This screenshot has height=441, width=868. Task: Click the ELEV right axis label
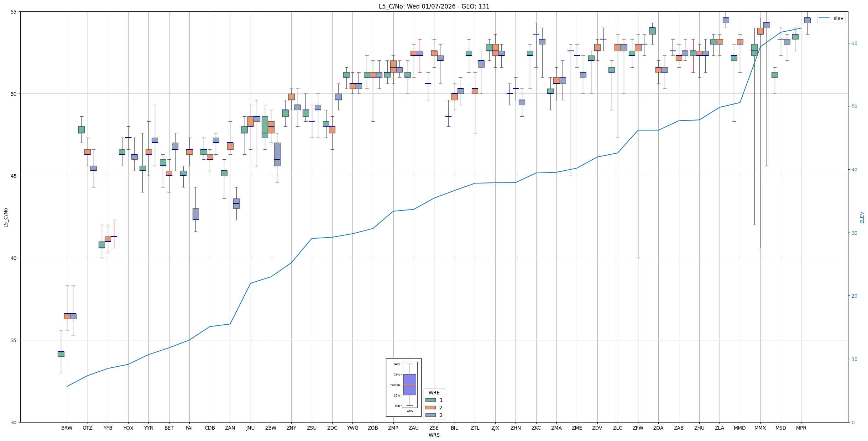point(862,217)
